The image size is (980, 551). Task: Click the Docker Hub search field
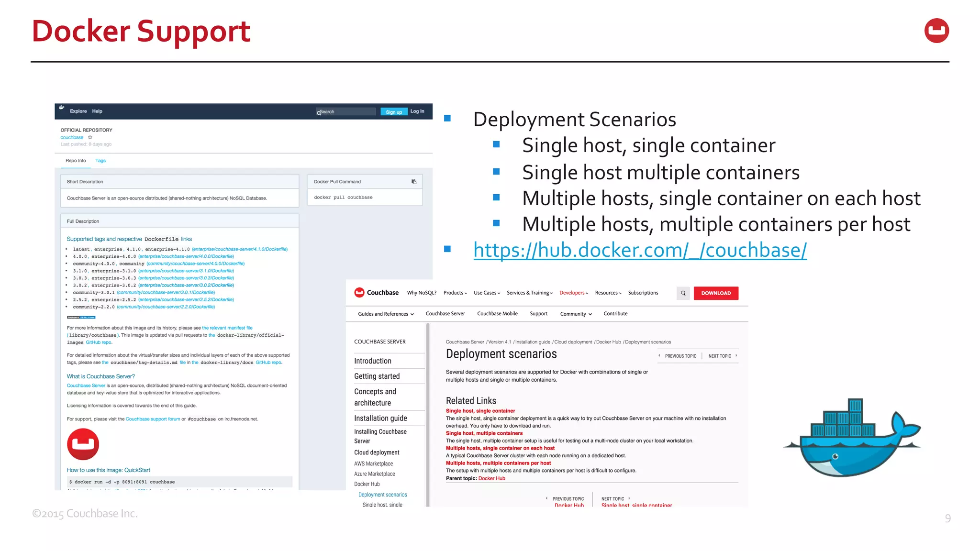click(x=346, y=112)
